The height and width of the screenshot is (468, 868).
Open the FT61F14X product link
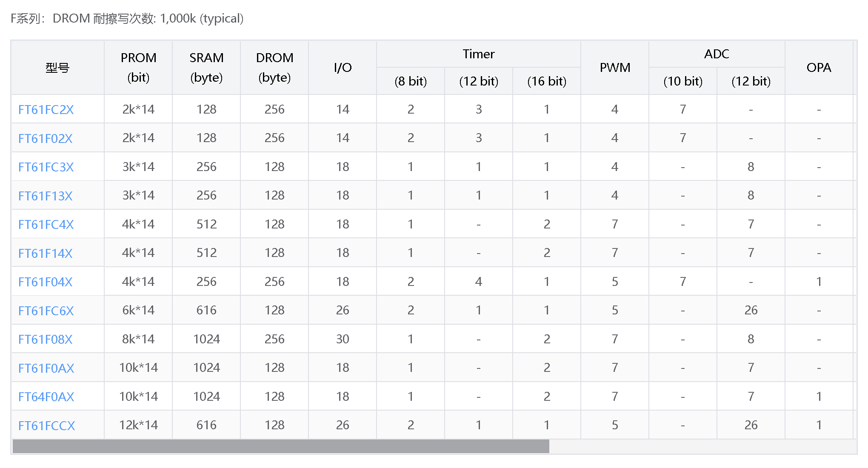[46, 254]
